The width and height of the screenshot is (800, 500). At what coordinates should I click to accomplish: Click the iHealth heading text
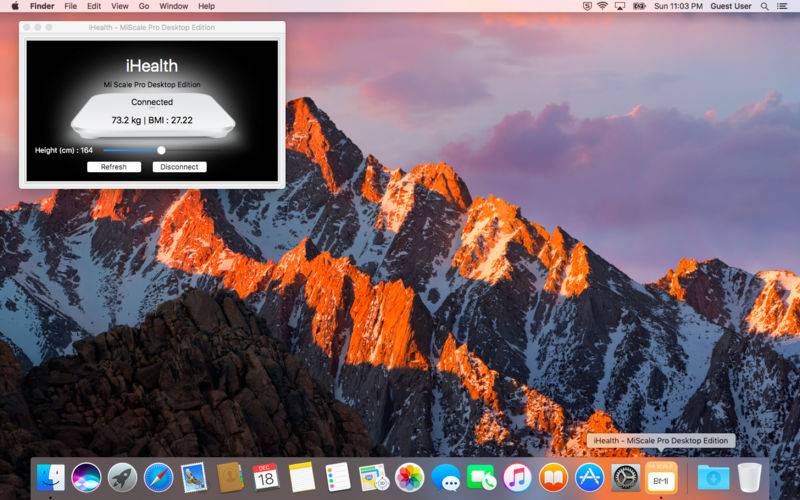(x=152, y=66)
